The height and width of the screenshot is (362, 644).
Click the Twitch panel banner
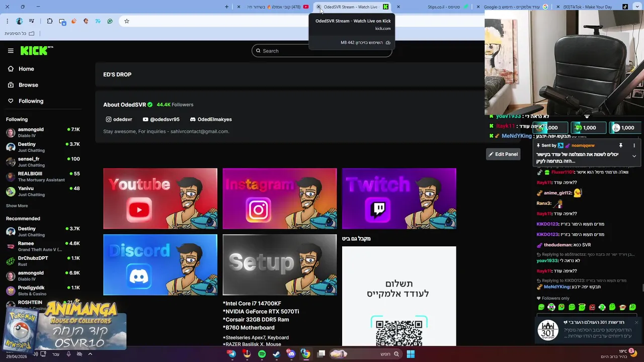[399, 199]
